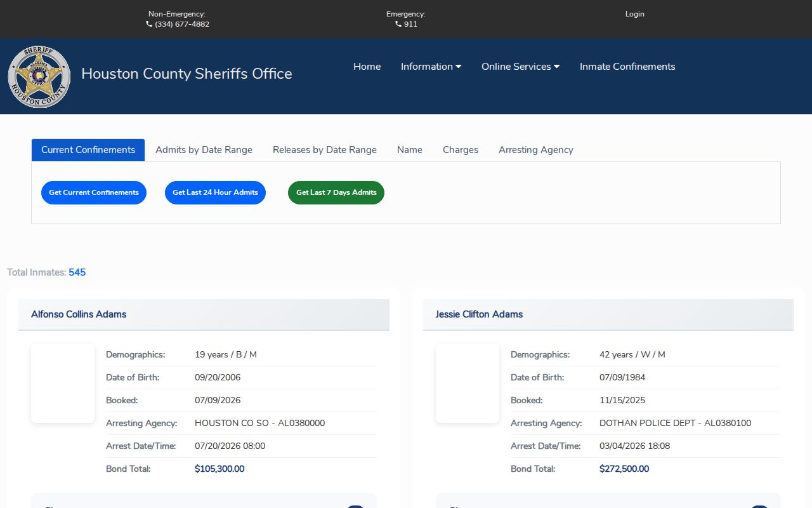The image size is (812, 508).
Task: Click the bond total $272,500.00
Action: (624, 469)
